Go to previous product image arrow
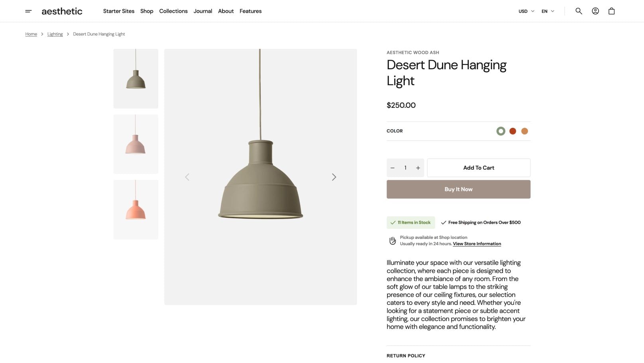Image resolution: width=644 pixels, height=363 pixels. tap(187, 177)
